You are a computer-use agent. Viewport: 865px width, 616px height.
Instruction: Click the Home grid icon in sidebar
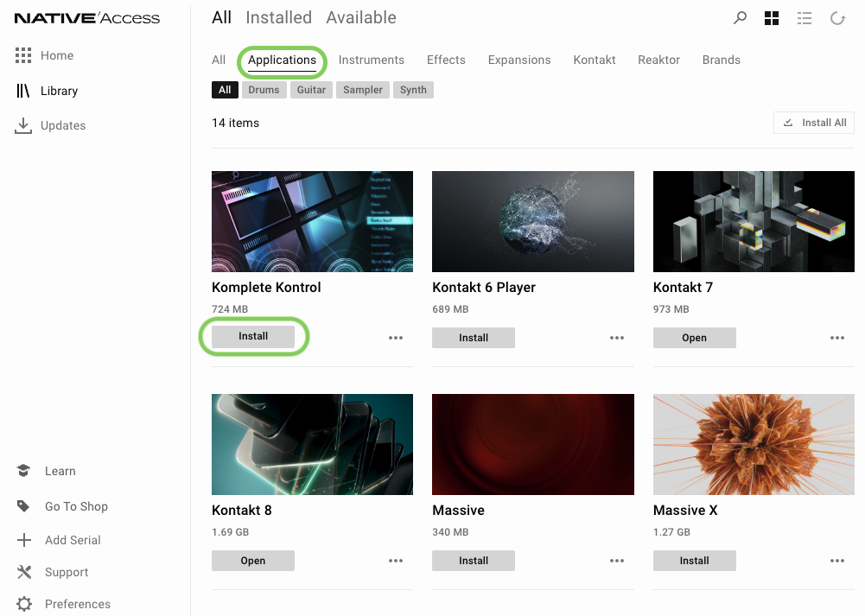(23, 55)
